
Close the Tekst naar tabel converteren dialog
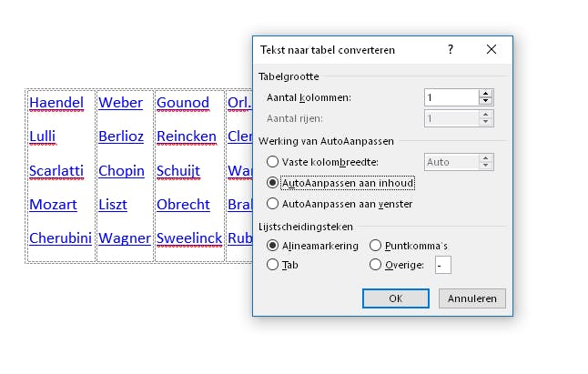pos(492,50)
